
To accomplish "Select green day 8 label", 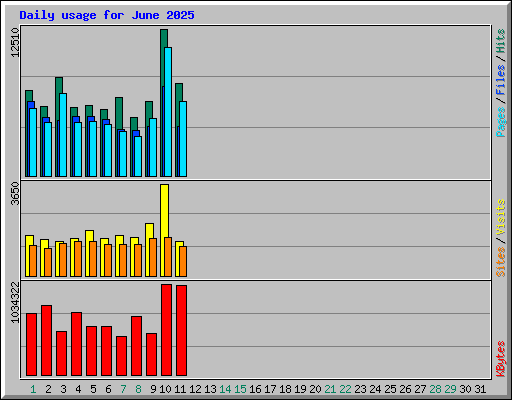I will pyautogui.click(x=138, y=389).
